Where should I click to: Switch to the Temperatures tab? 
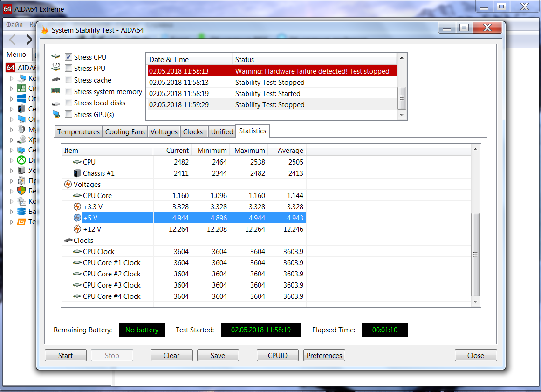pos(78,131)
